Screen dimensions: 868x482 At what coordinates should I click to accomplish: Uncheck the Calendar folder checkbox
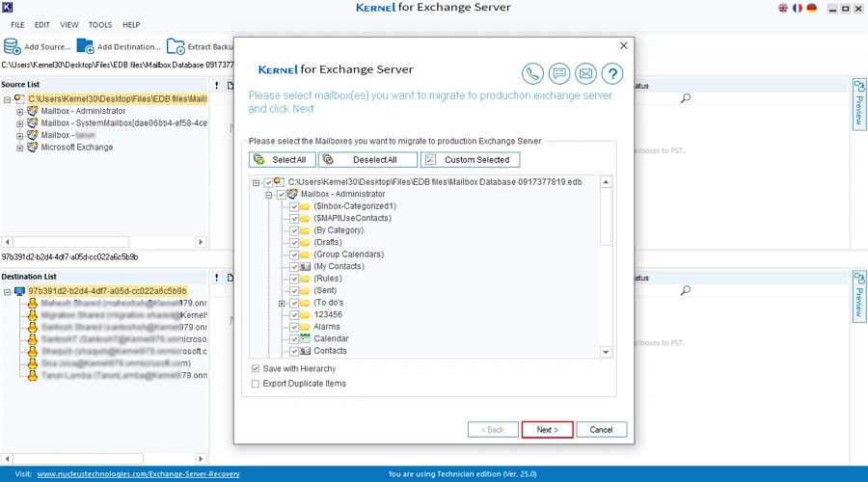[x=294, y=339]
